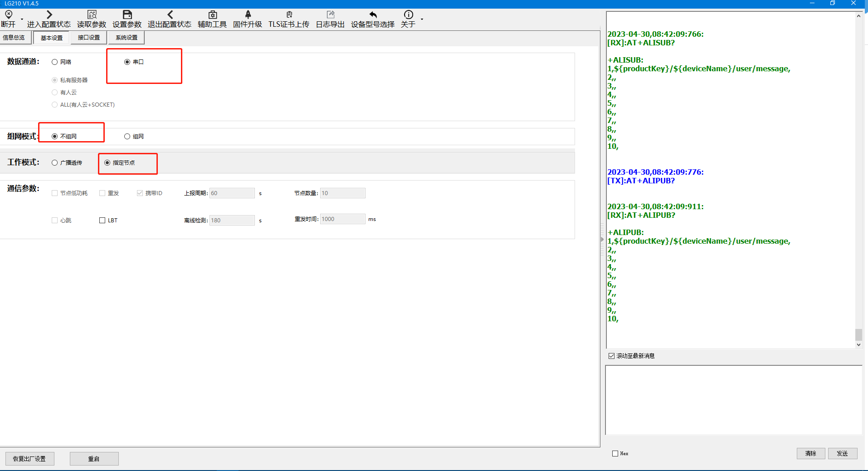Image resolution: width=868 pixels, height=471 pixels.
Task: Toggle 心跳 heartbeat checkbox
Action: click(55, 220)
